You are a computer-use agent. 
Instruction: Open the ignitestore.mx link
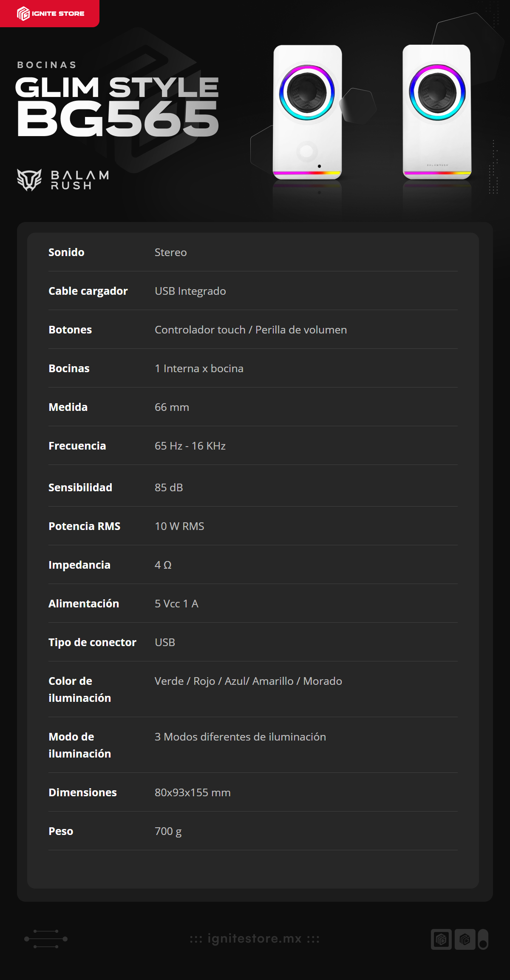[255, 939]
